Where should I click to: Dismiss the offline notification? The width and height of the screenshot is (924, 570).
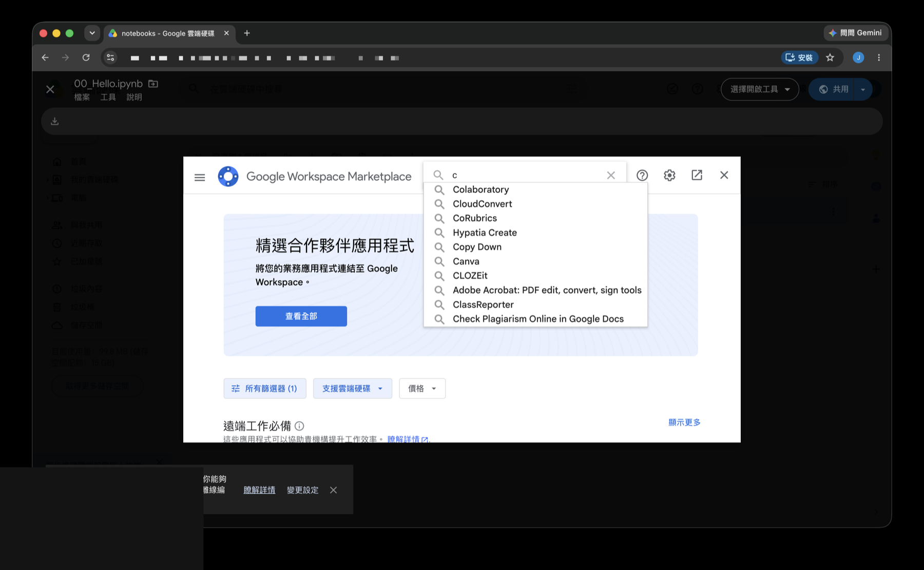click(333, 490)
